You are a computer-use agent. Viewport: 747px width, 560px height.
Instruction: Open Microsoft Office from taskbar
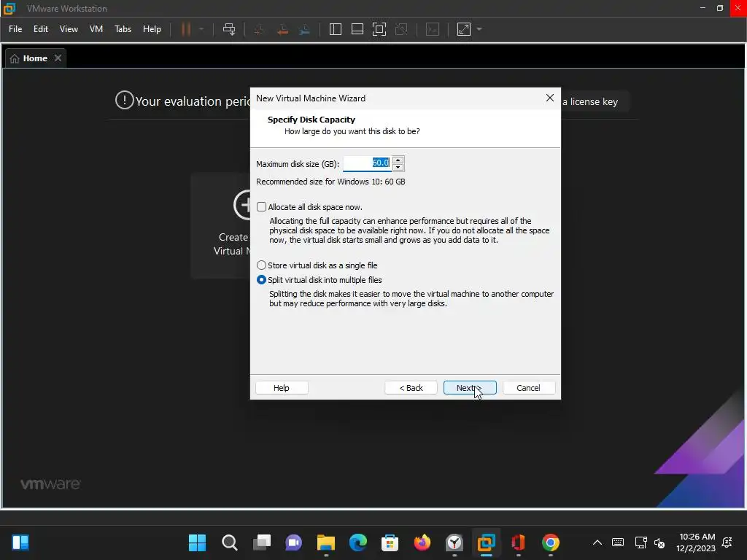519,542
